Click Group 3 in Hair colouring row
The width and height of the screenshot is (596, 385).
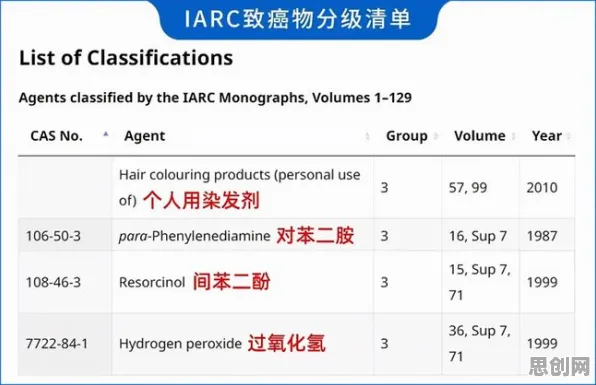point(384,188)
